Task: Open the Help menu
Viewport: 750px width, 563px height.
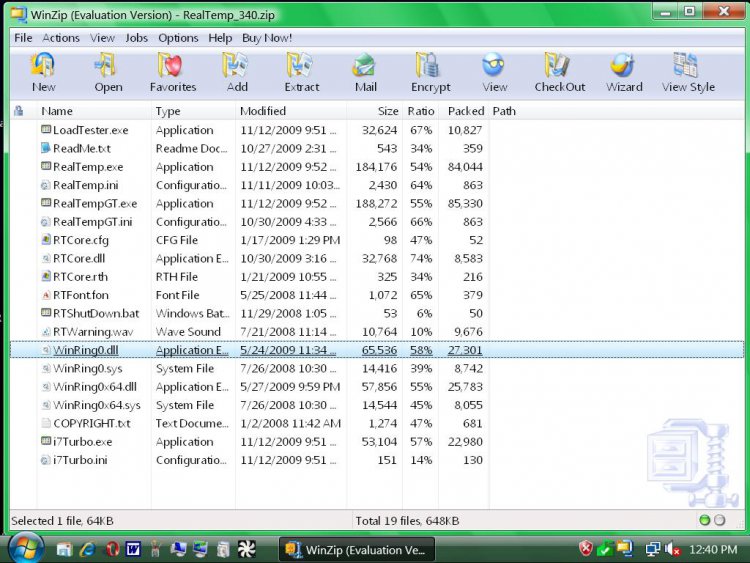Action: [x=220, y=38]
